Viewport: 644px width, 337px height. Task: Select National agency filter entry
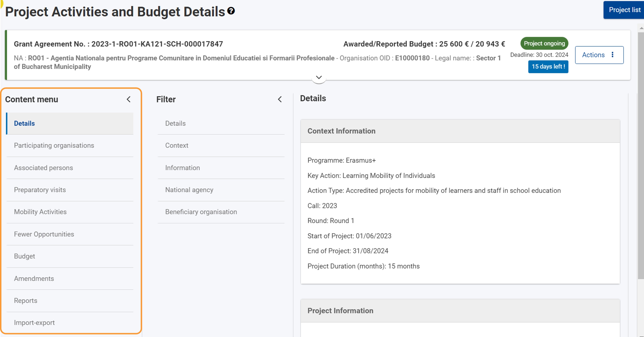pyautogui.click(x=221, y=190)
